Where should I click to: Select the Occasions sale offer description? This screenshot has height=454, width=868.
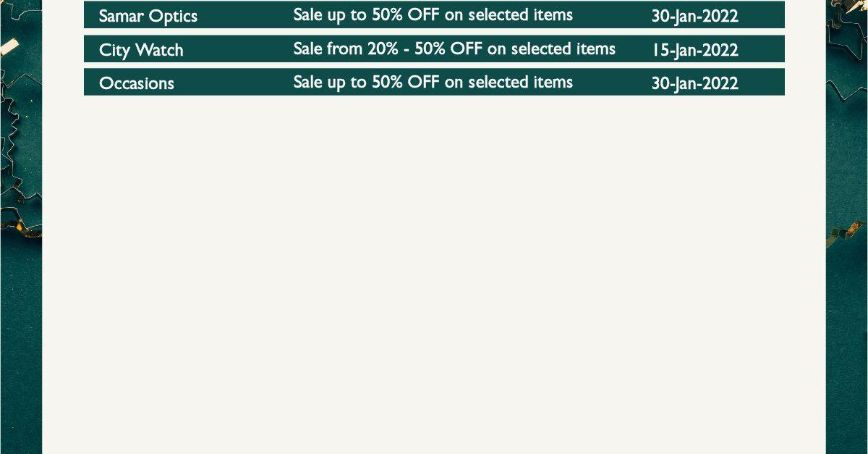click(x=433, y=82)
